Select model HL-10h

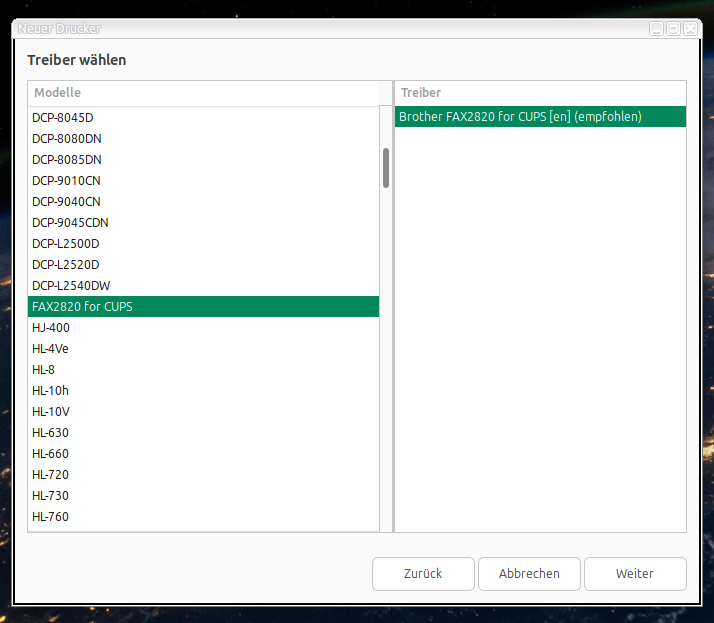click(x=203, y=390)
